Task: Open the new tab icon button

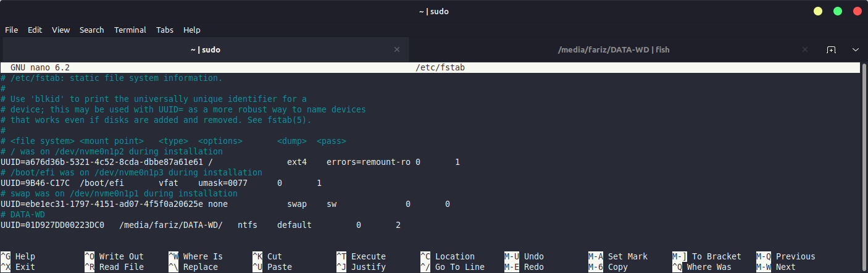Action: pyautogui.click(x=831, y=49)
